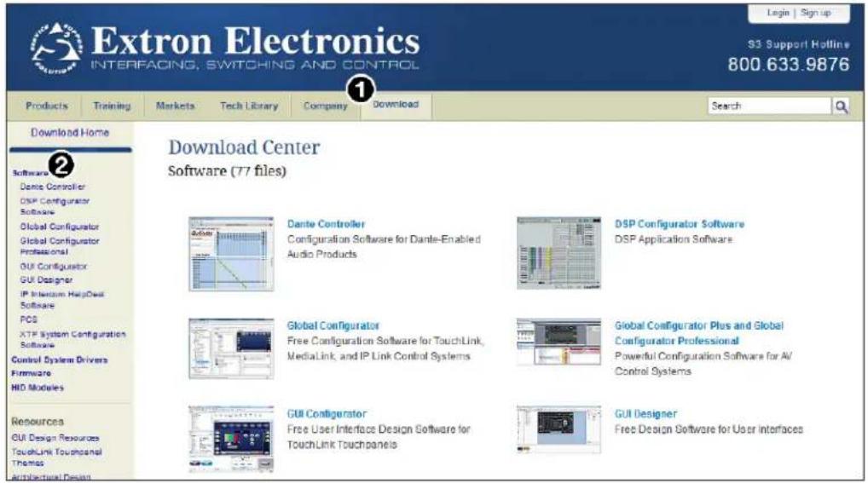Open the Dante Controller title link
This screenshot has width=868, height=483.
[326, 224]
